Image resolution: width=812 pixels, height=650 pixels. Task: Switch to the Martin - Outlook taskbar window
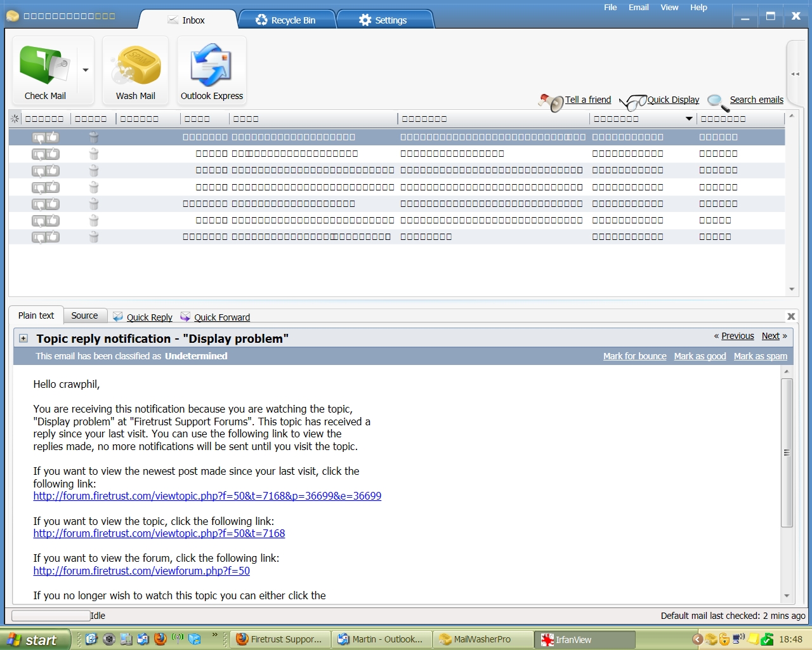coord(383,639)
